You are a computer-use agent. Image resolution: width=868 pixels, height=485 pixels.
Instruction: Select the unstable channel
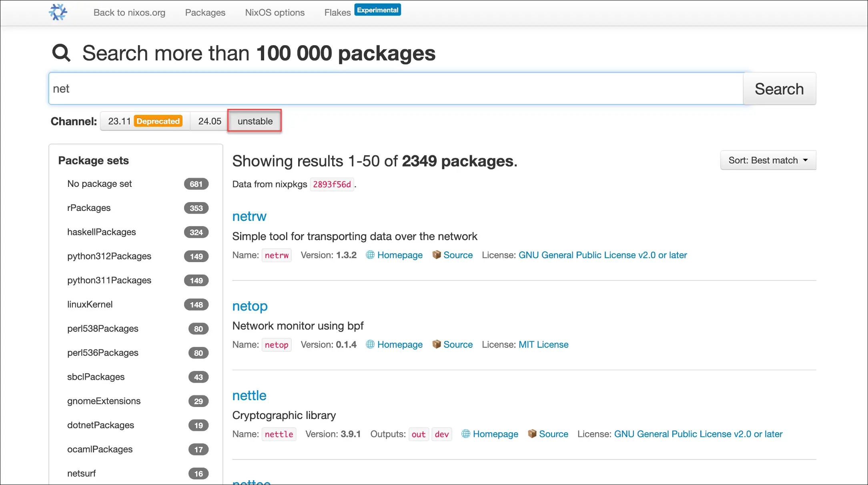255,121
